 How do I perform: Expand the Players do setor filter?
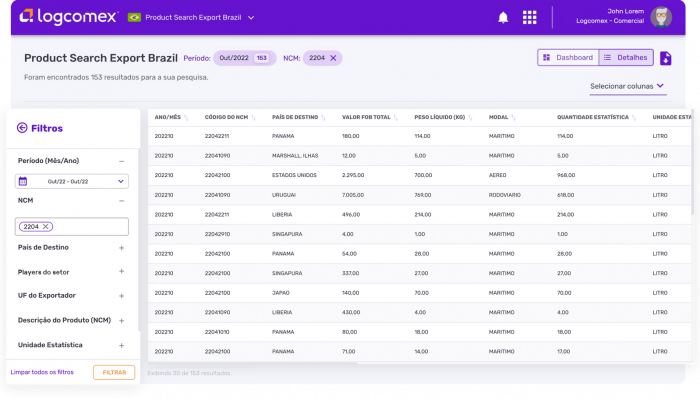pyautogui.click(x=121, y=271)
